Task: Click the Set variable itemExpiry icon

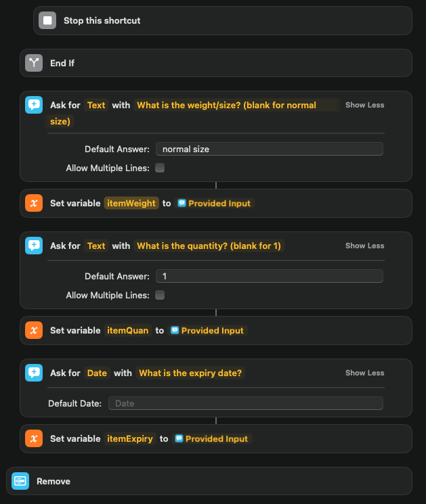Action: point(34,438)
